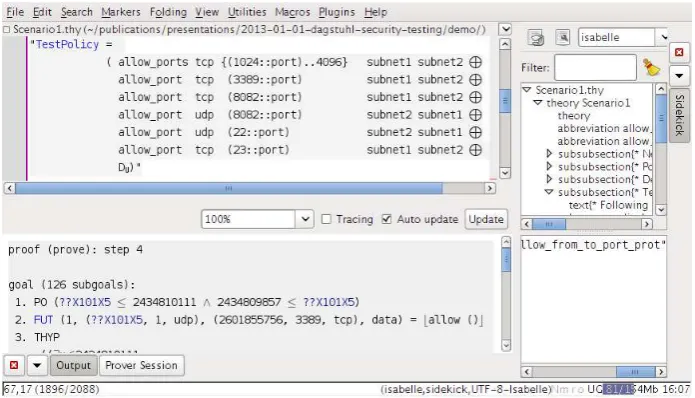Viewport: 695px width, 398px height.
Task: Click '(isabelle,sidekick,UTF-8-Isabelle)' in status bar
Action: [x=465, y=389]
